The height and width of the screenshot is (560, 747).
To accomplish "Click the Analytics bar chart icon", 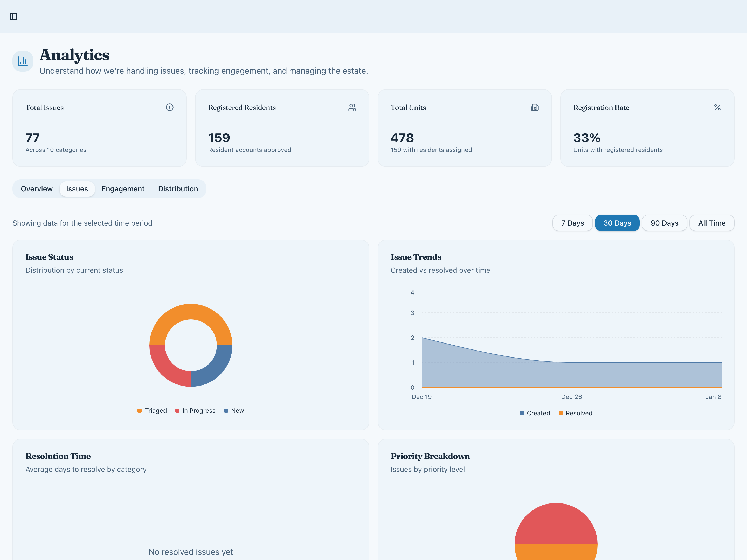I will (22, 61).
